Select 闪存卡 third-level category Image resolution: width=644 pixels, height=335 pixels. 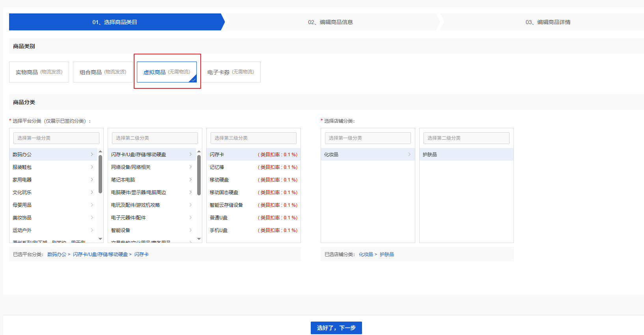254,154
